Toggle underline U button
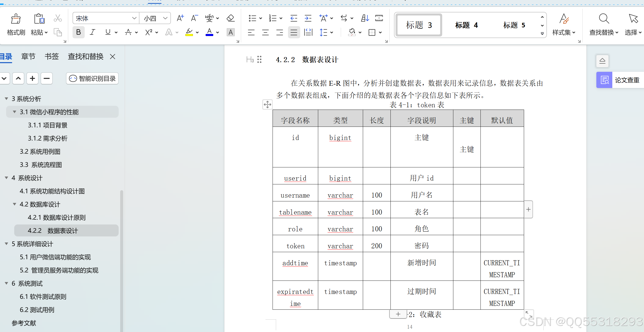This screenshot has width=644, height=332. coord(108,32)
